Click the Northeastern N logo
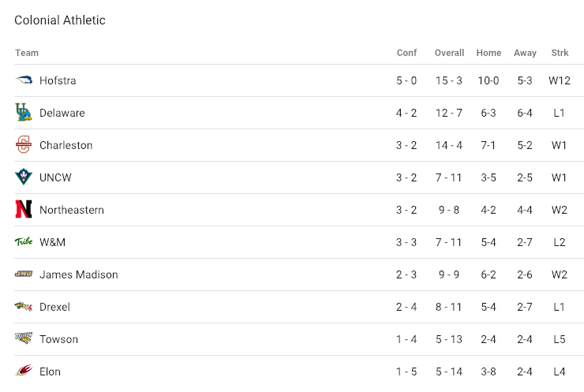Image resolution: width=584 pixels, height=392 pixels. (x=24, y=210)
